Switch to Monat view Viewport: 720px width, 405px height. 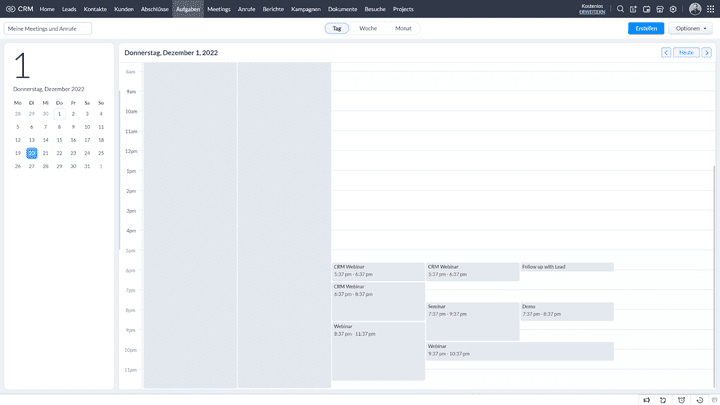(403, 28)
